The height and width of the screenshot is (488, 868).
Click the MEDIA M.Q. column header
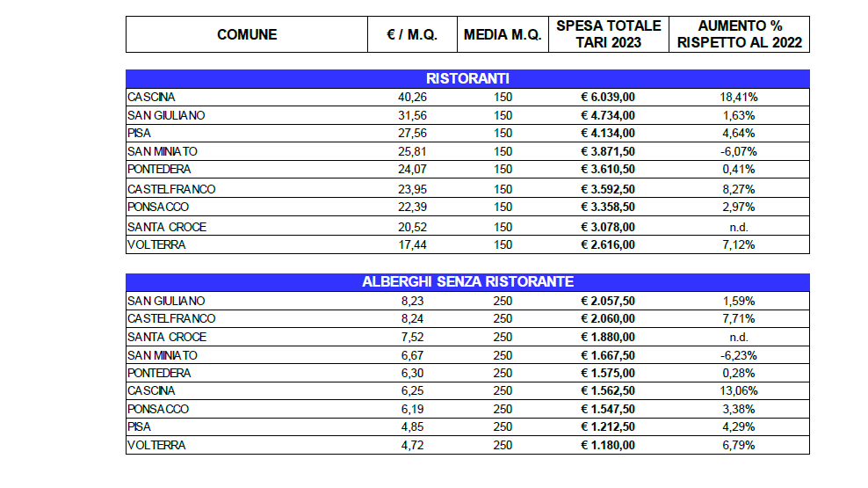503,35
